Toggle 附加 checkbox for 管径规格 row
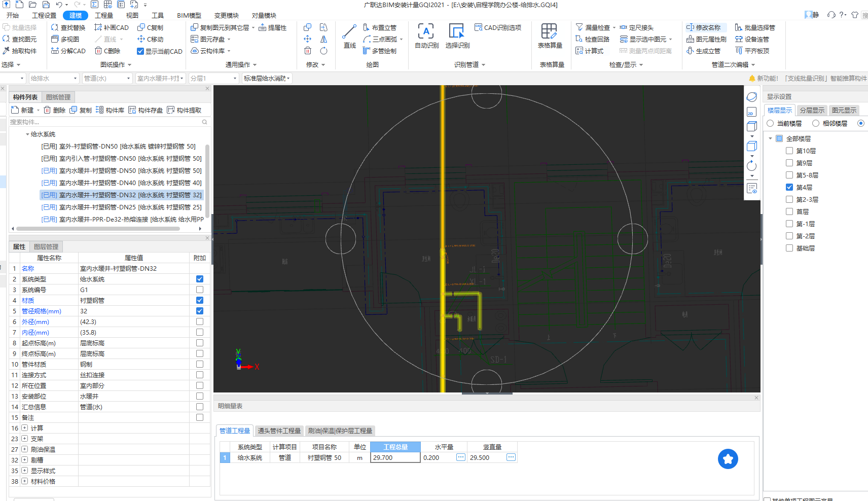Image resolution: width=868 pixels, height=501 pixels. (200, 311)
